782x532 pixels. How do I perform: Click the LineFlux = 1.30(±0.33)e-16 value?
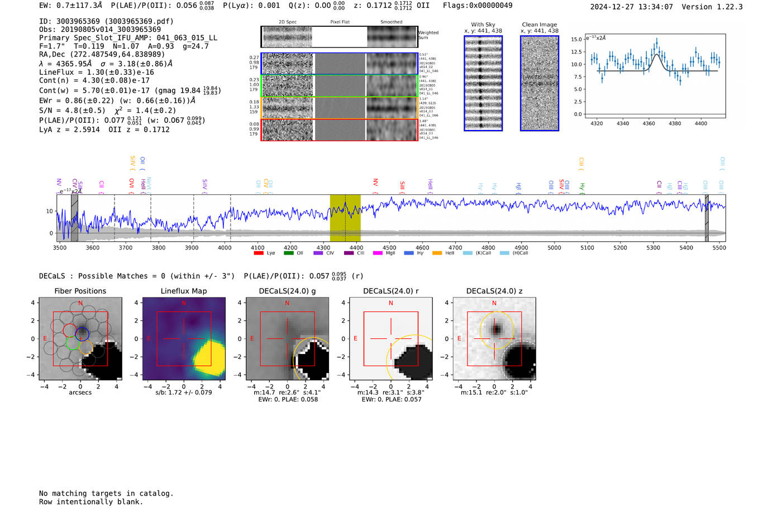97,72
